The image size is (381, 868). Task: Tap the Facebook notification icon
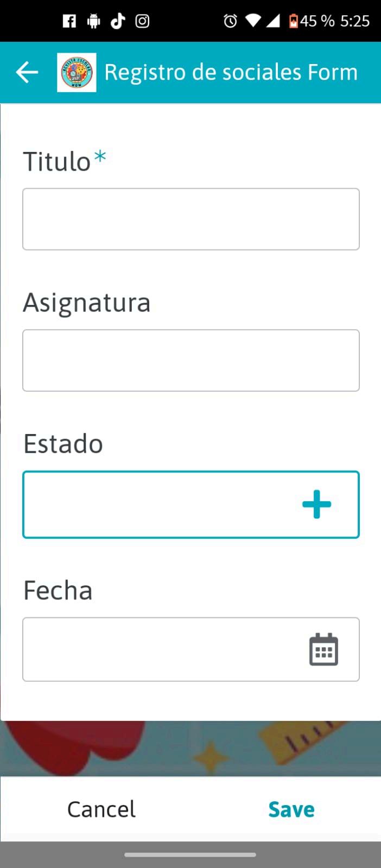tap(69, 21)
